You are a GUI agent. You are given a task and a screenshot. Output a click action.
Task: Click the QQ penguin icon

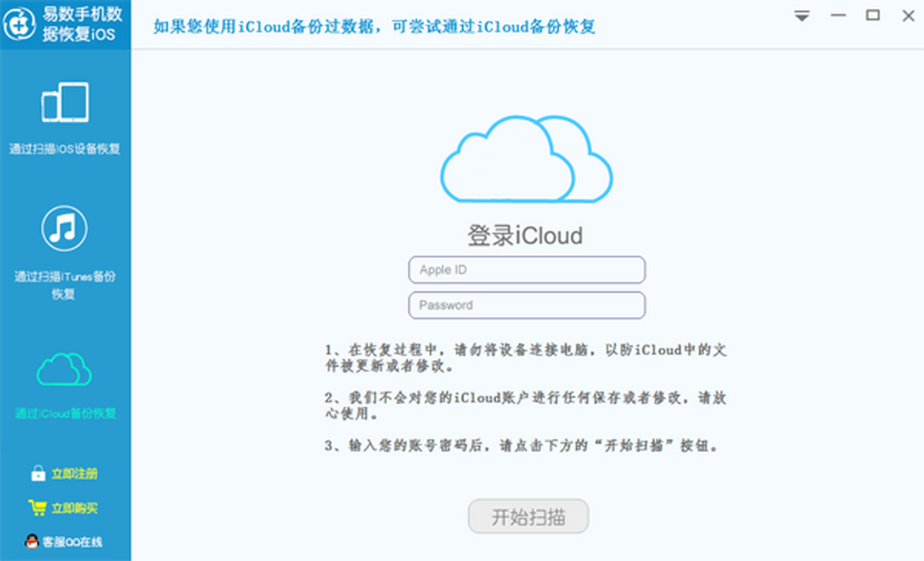tap(33, 542)
